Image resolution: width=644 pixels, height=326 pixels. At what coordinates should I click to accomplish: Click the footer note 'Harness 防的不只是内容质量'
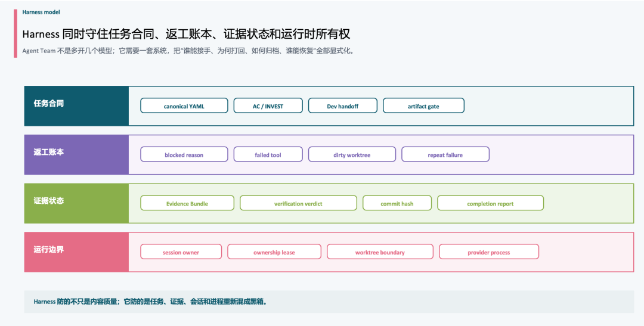click(151, 302)
